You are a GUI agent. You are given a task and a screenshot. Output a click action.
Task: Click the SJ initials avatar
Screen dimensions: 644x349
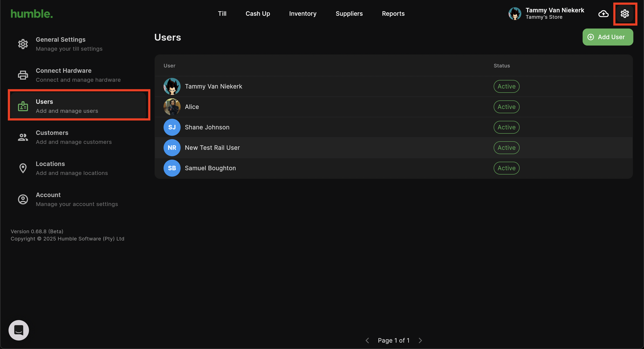point(172,127)
